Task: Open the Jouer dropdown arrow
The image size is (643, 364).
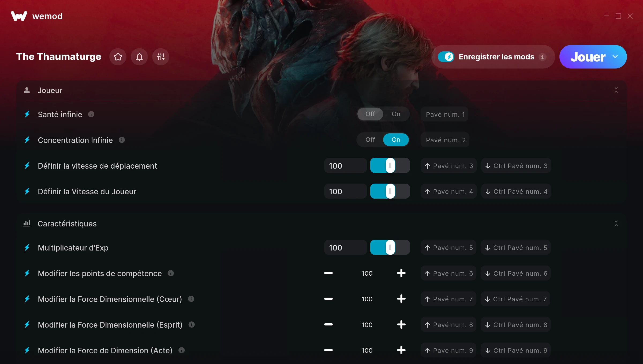Action: (615, 57)
